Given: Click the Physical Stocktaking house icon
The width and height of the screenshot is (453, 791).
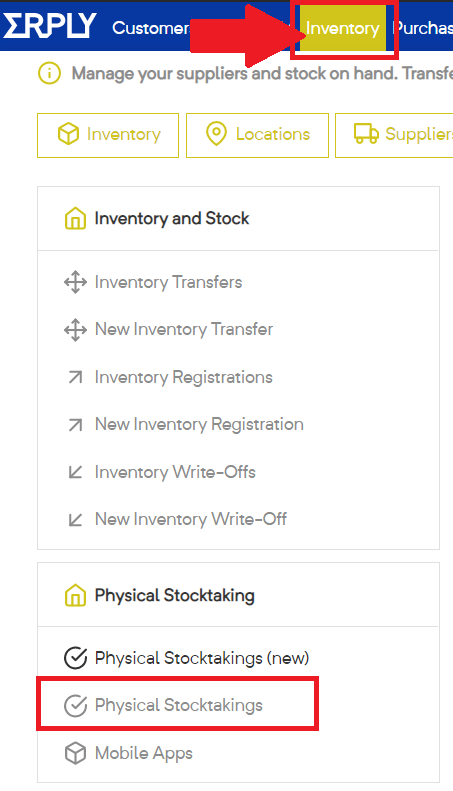Looking at the screenshot, I should (x=75, y=595).
